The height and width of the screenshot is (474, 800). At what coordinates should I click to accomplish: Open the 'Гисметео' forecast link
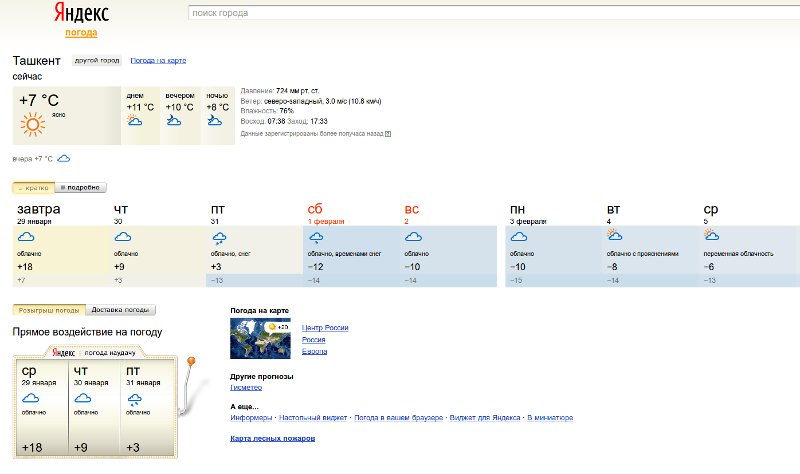[x=246, y=387]
